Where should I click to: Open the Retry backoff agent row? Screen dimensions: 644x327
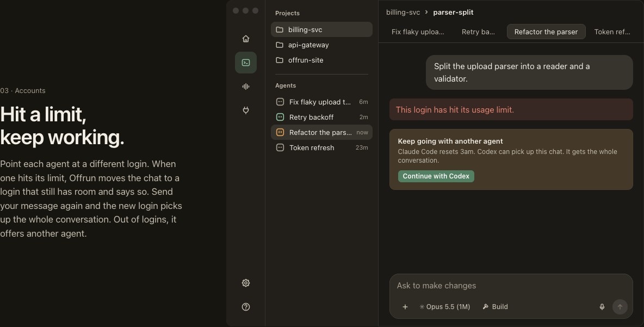point(321,117)
